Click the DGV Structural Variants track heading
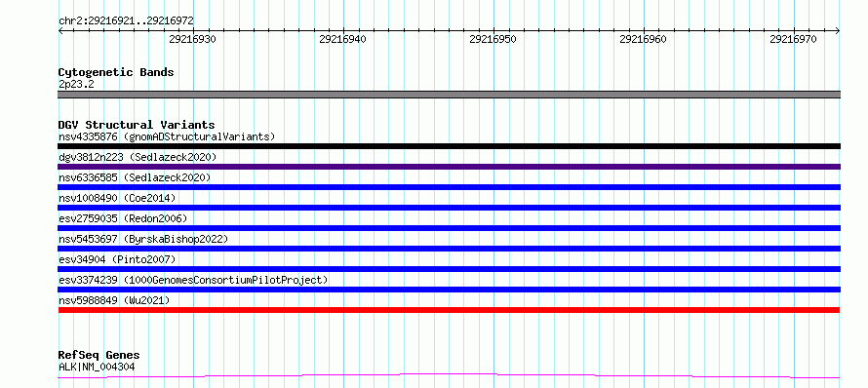 (x=137, y=125)
